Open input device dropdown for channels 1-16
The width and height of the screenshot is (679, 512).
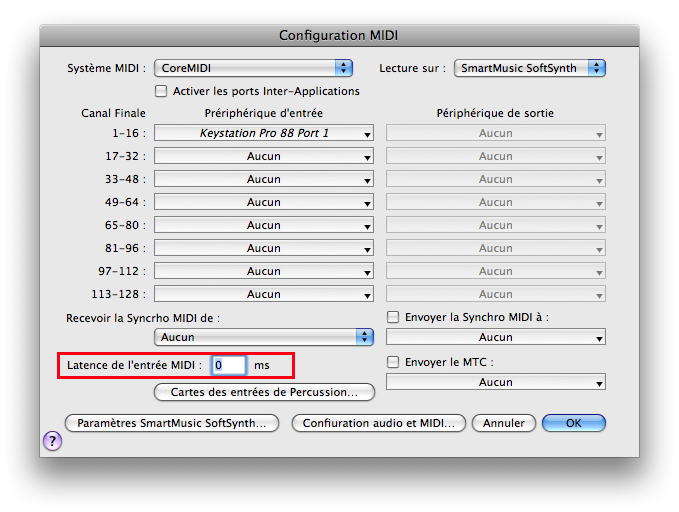click(264, 133)
